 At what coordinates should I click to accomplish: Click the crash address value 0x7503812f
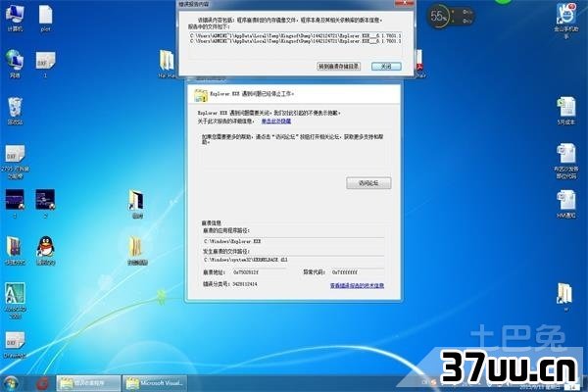point(246,272)
